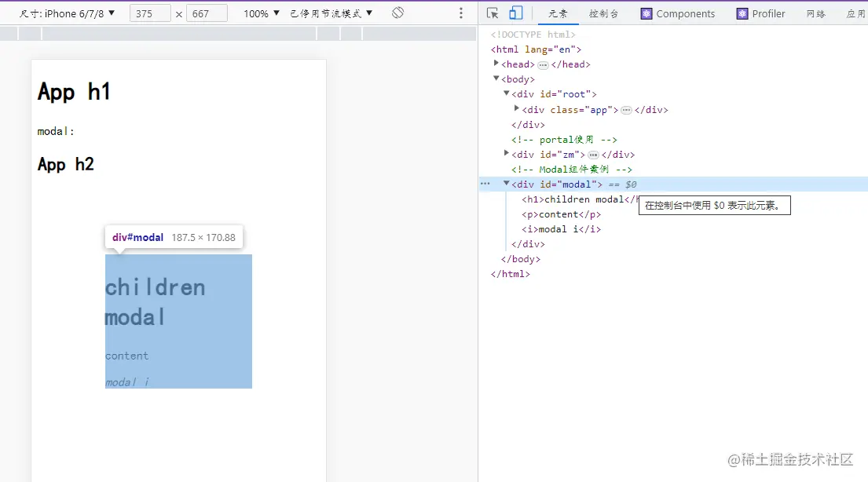Click the rotate screen orientation icon

[397, 13]
